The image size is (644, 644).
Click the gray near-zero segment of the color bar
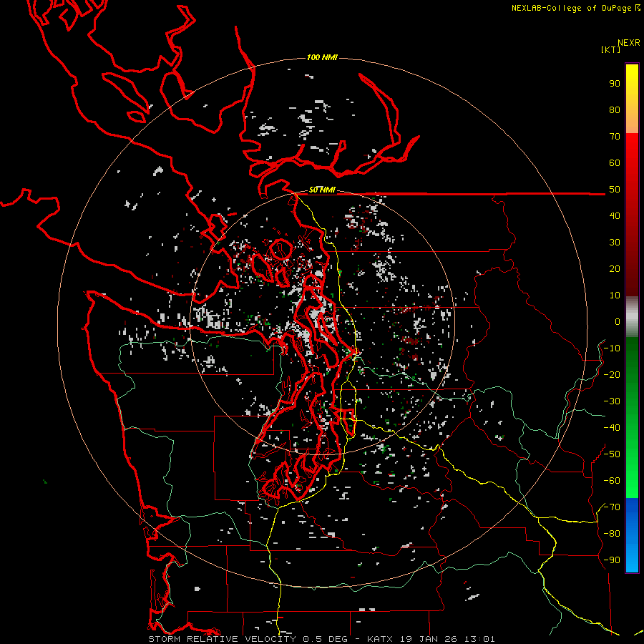(632, 317)
